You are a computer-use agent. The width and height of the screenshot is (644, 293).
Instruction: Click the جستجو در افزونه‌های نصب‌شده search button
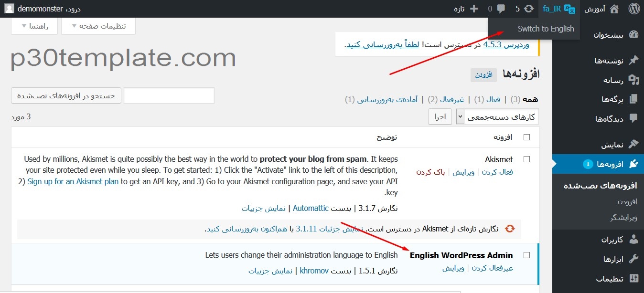coord(66,95)
